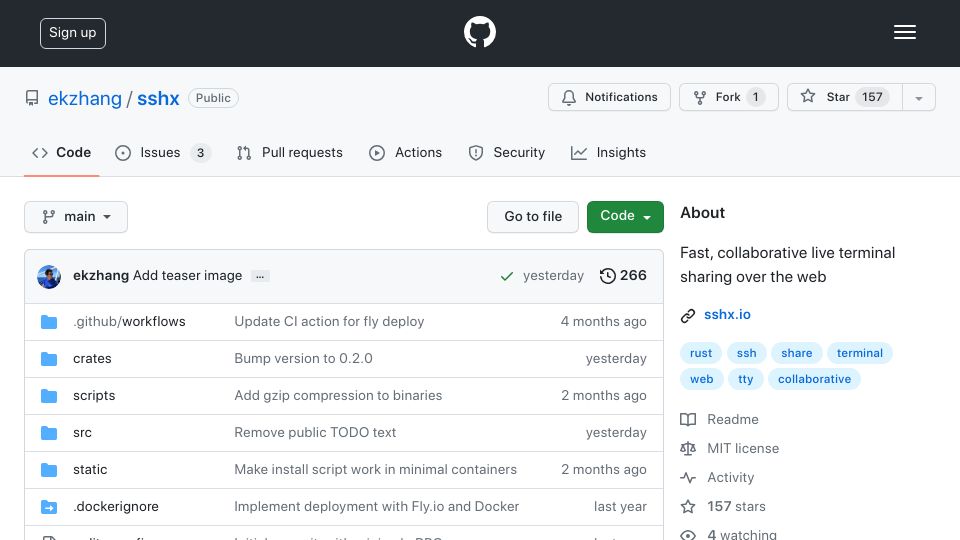Screen dimensions: 960x540
Task: Click the src folder icon
Action: pos(49,433)
